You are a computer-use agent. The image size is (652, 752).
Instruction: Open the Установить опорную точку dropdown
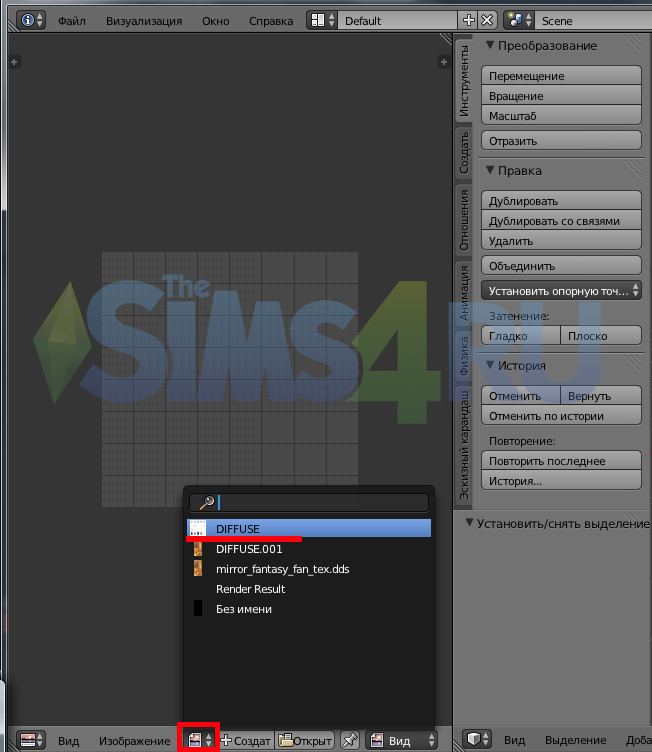point(561,291)
